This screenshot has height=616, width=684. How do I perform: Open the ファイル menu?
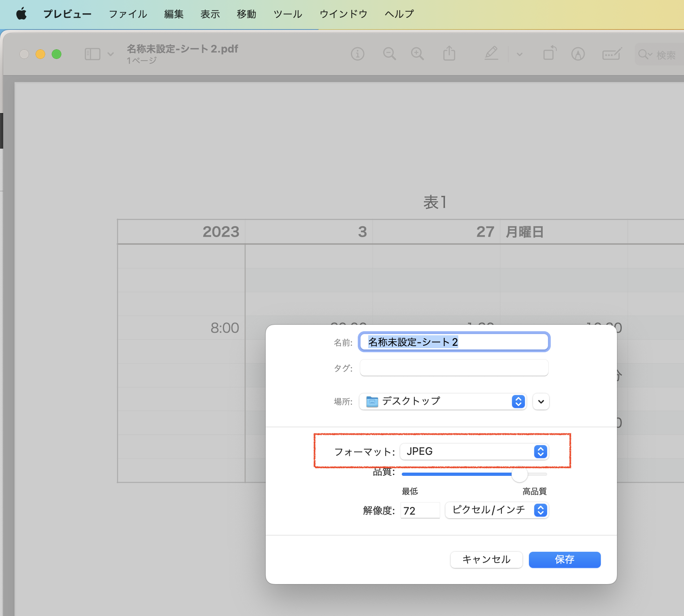(128, 14)
